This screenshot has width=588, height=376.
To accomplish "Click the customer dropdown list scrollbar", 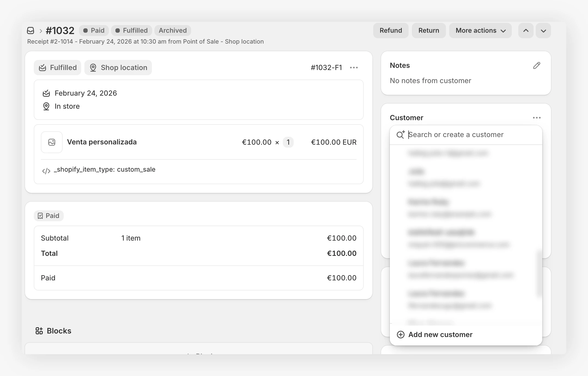I will click(539, 273).
